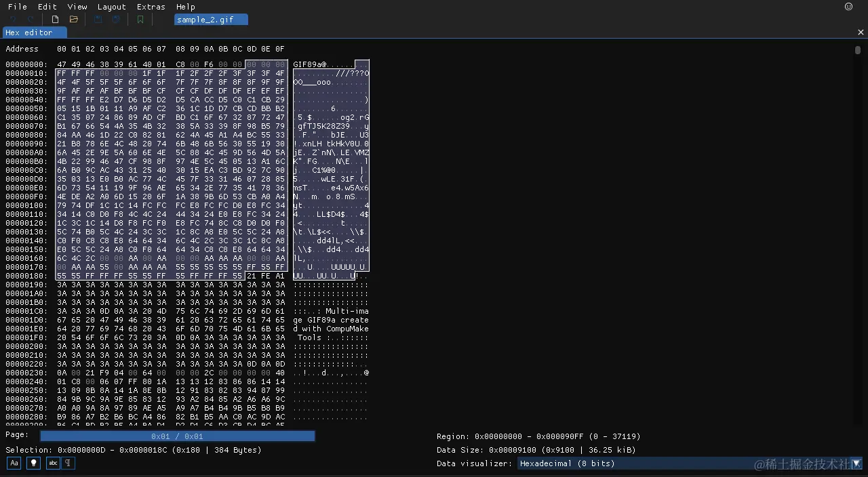
Task: Open the File menu
Action: 18,7
